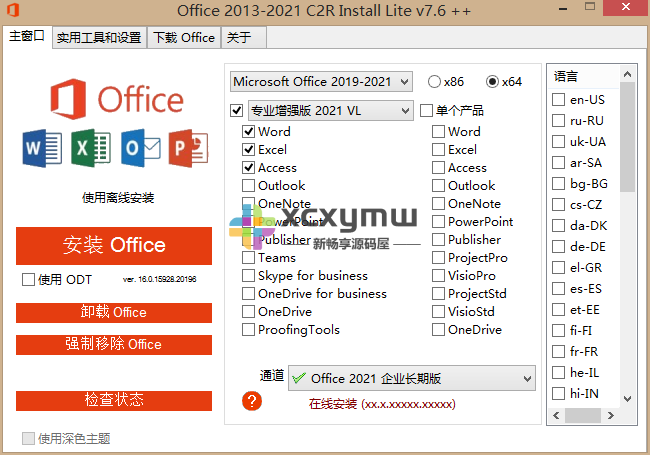Click the 检查状态 button
650x455 pixels.
pos(114,400)
